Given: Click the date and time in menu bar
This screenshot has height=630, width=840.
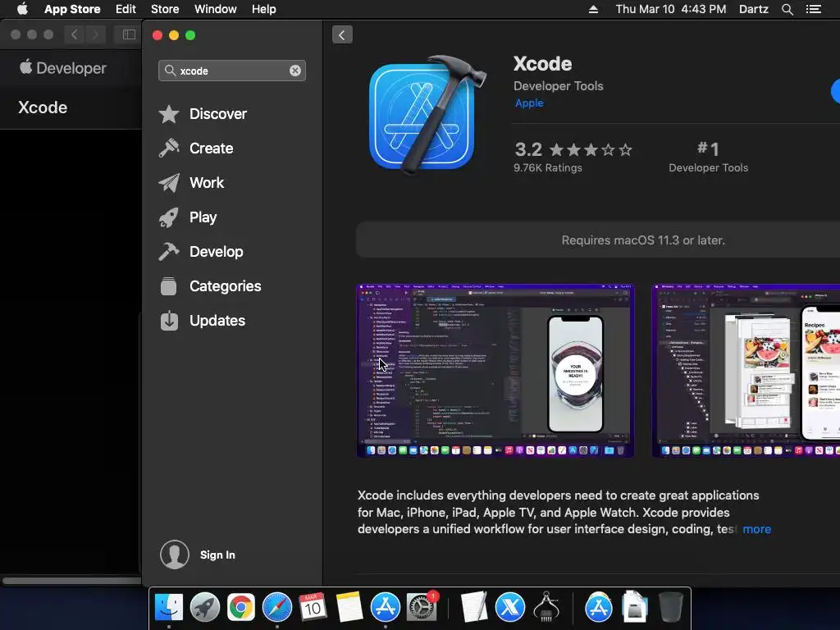Looking at the screenshot, I should point(671,9).
